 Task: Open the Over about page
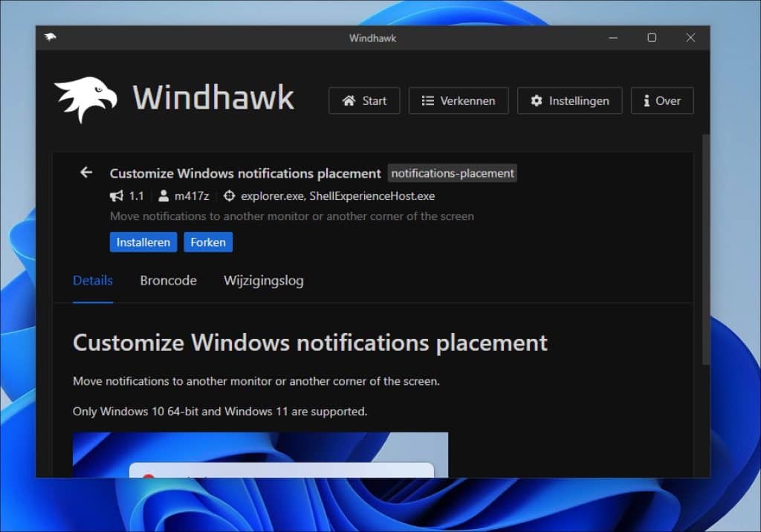tap(662, 100)
